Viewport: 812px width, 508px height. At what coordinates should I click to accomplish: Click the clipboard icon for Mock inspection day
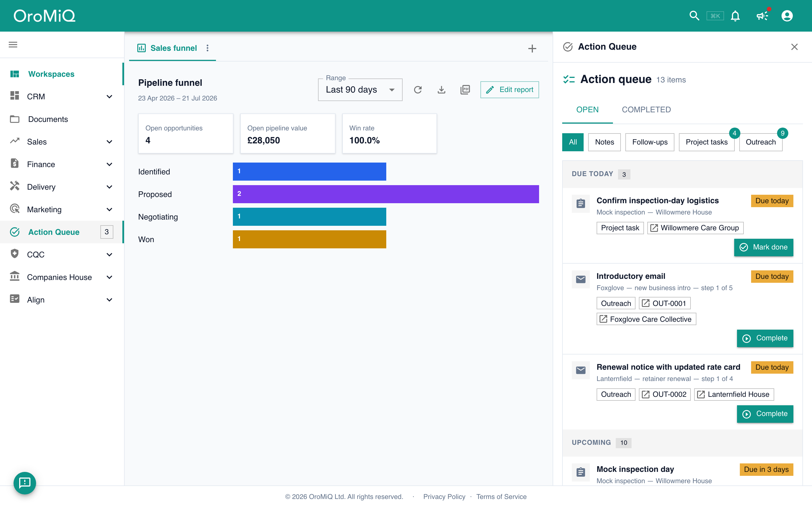pyautogui.click(x=581, y=472)
